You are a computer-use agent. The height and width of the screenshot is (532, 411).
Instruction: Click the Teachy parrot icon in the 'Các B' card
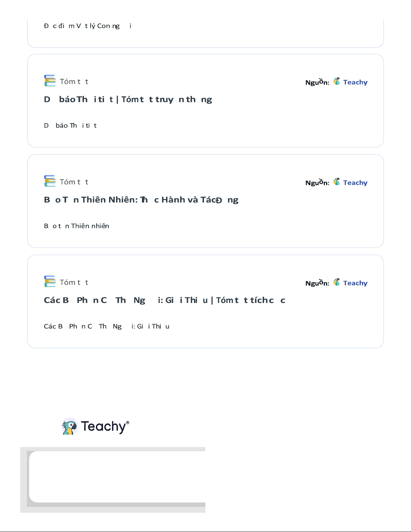click(x=337, y=282)
